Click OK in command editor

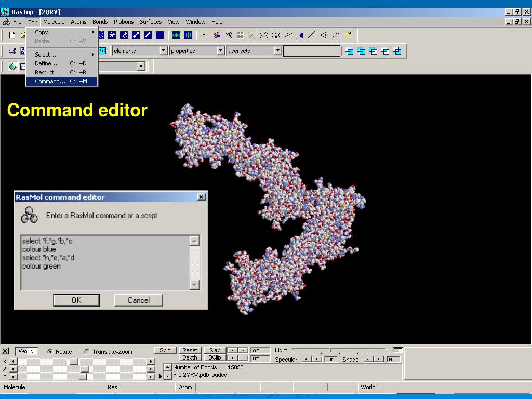[x=76, y=300]
